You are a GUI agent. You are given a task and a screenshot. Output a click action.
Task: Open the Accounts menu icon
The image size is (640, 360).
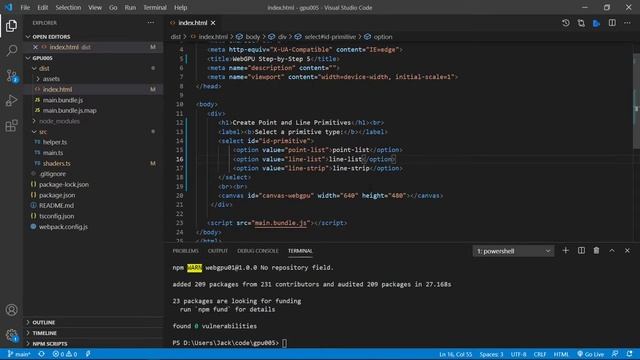coord(11,310)
